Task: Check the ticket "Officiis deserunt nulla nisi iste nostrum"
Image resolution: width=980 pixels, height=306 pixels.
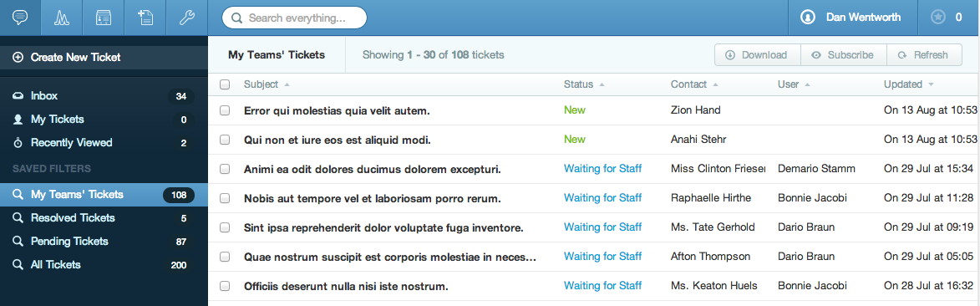Action: coord(225,286)
